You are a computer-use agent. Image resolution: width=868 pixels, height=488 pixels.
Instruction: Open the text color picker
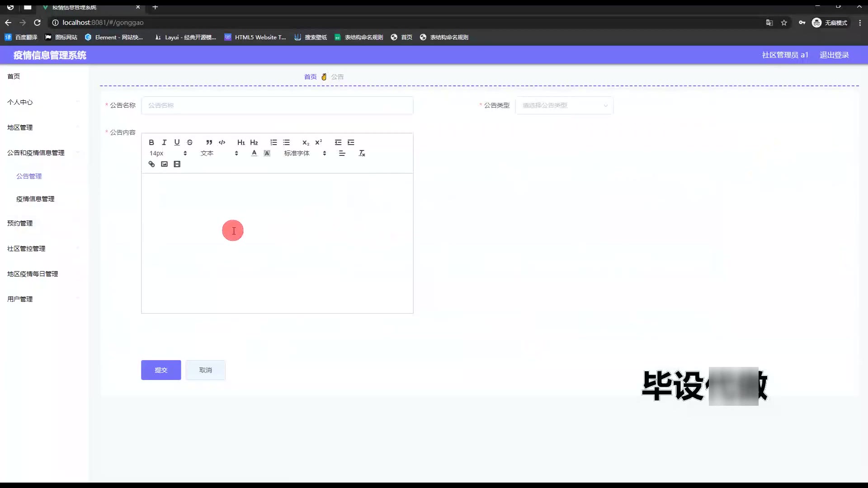tap(254, 153)
